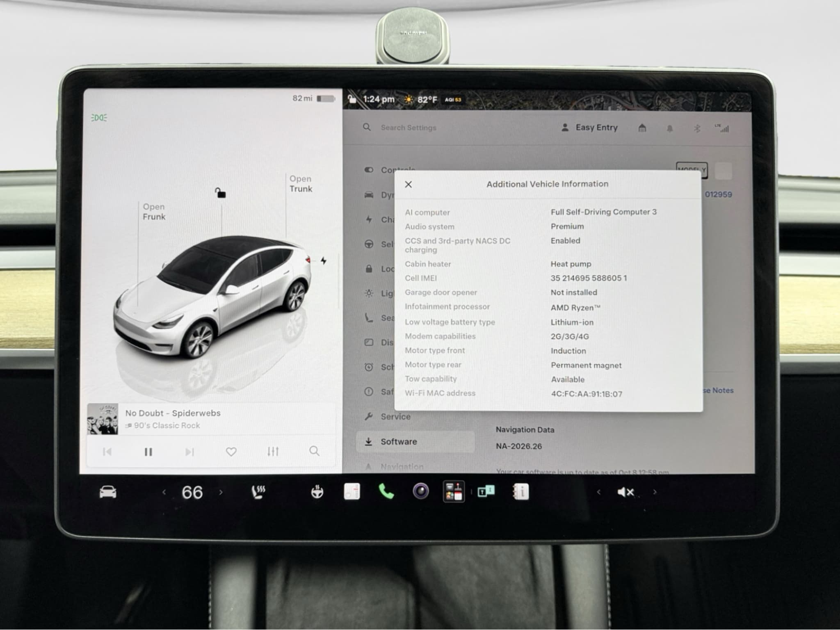Open the Release Notes link

click(718, 390)
